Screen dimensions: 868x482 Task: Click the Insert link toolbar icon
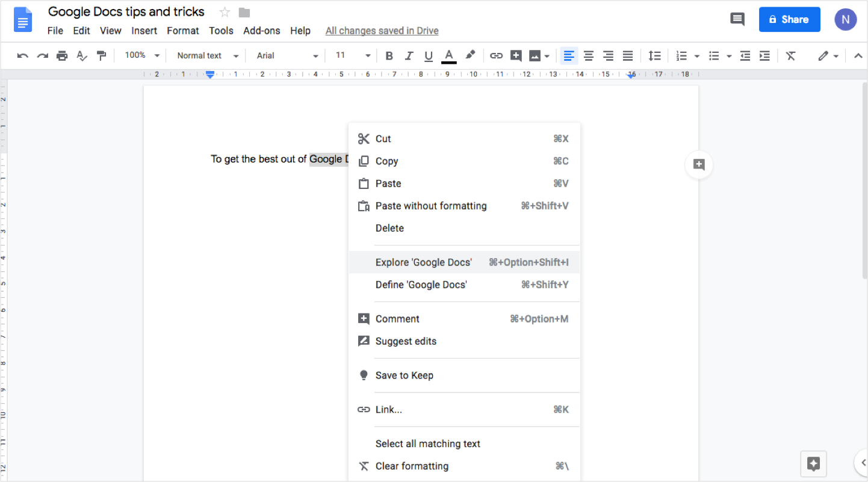[496, 56]
